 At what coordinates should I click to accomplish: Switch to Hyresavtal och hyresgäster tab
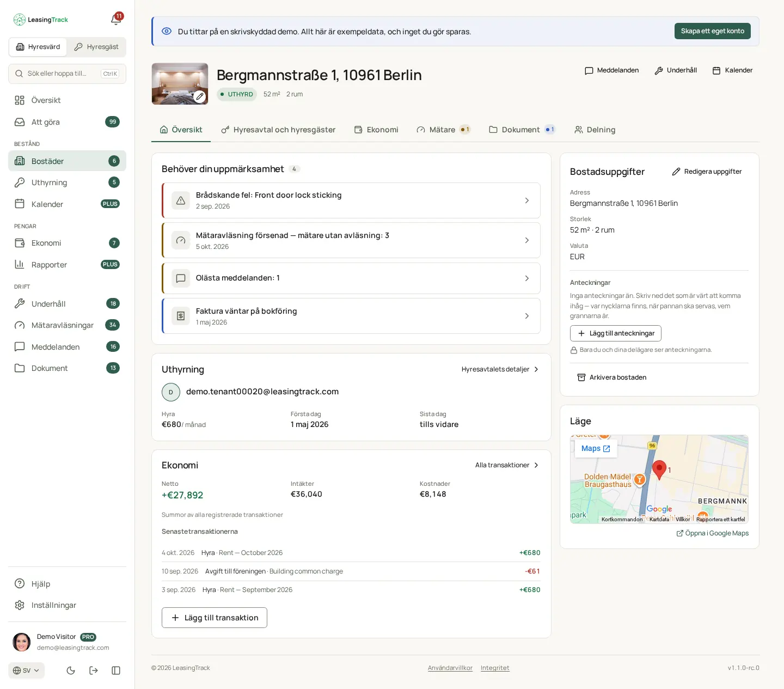pos(278,130)
